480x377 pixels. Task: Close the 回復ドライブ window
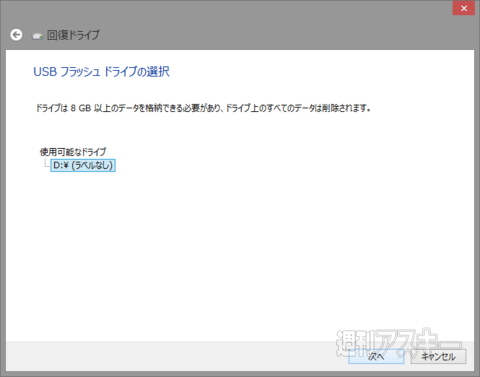tap(464, 8)
